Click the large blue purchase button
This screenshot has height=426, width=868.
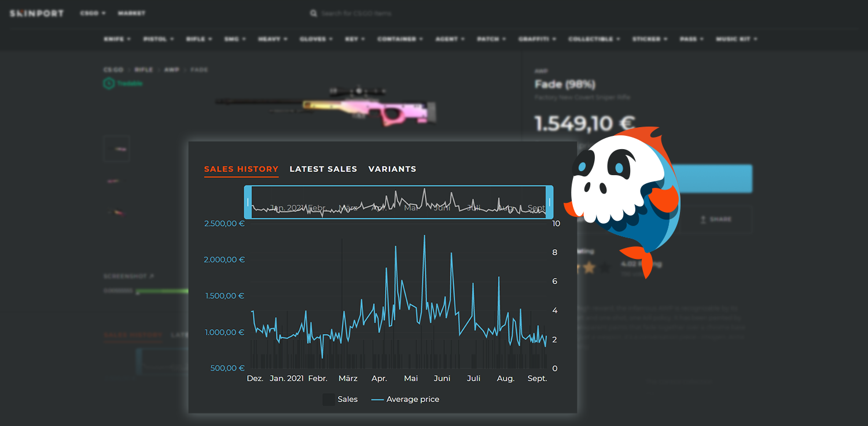tap(716, 179)
